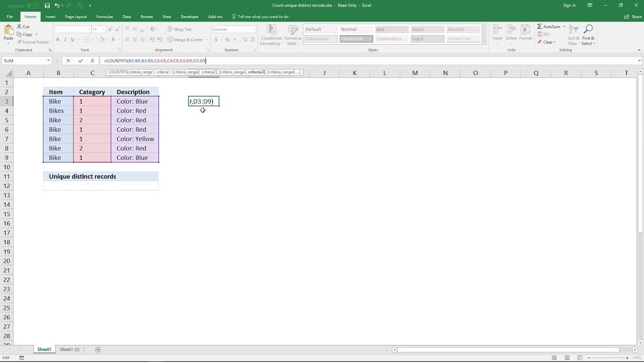Toggle Italic formatting
This screenshot has width=644, height=362.
(65, 40)
